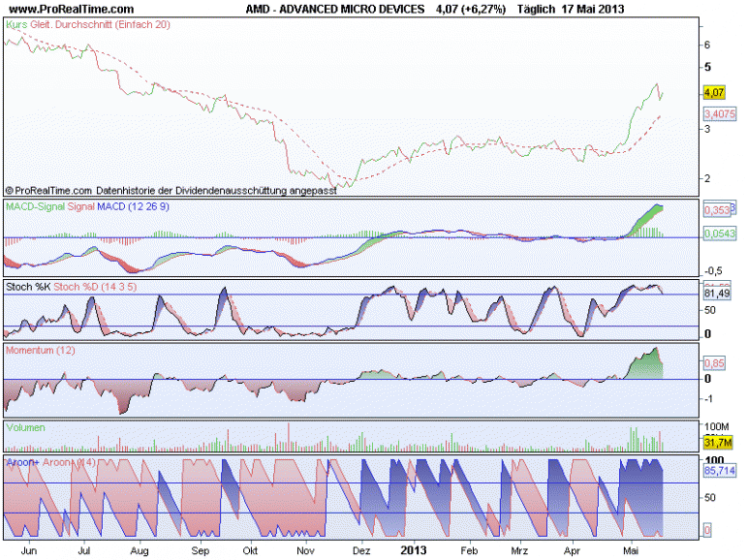
Task: Click the yellow 31,7M volume tag
Action: click(718, 443)
